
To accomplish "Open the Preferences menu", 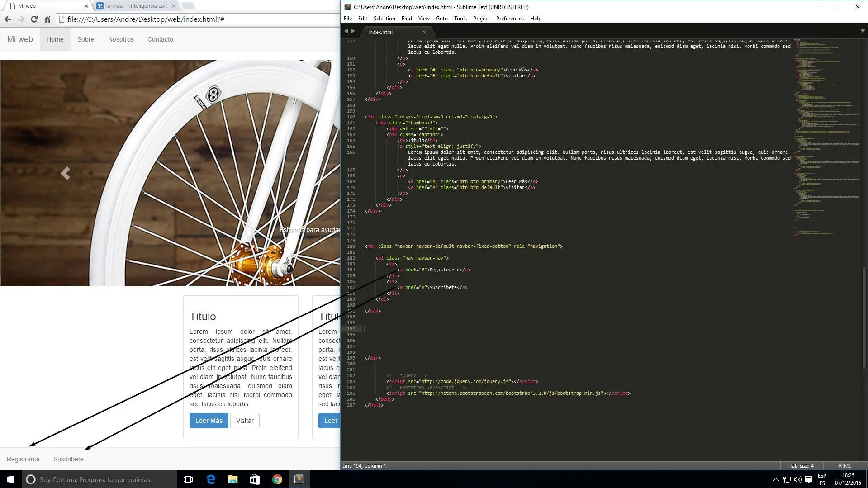I will [510, 19].
